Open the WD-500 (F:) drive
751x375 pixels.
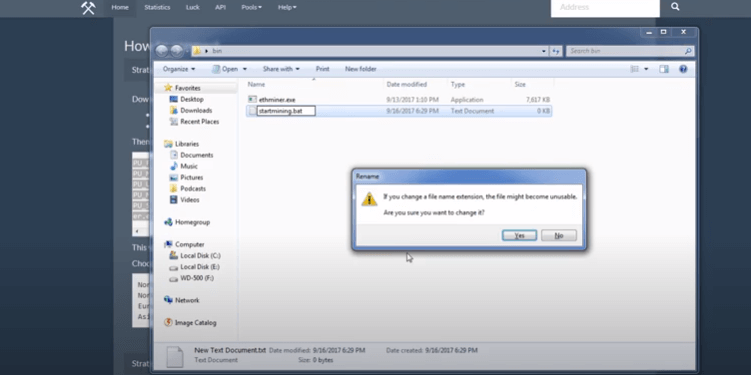197,278
